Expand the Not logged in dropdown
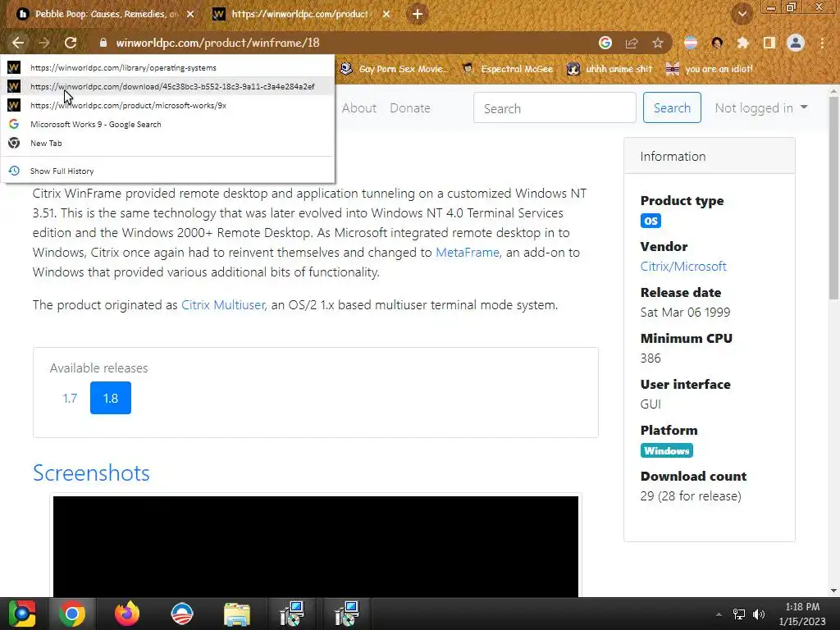Screen dimensions: 840x630 point(760,108)
